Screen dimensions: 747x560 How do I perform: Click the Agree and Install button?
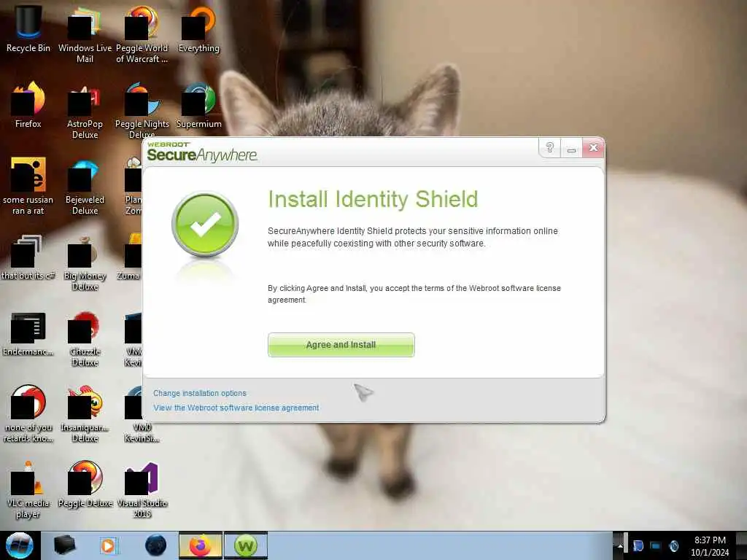coord(341,345)
